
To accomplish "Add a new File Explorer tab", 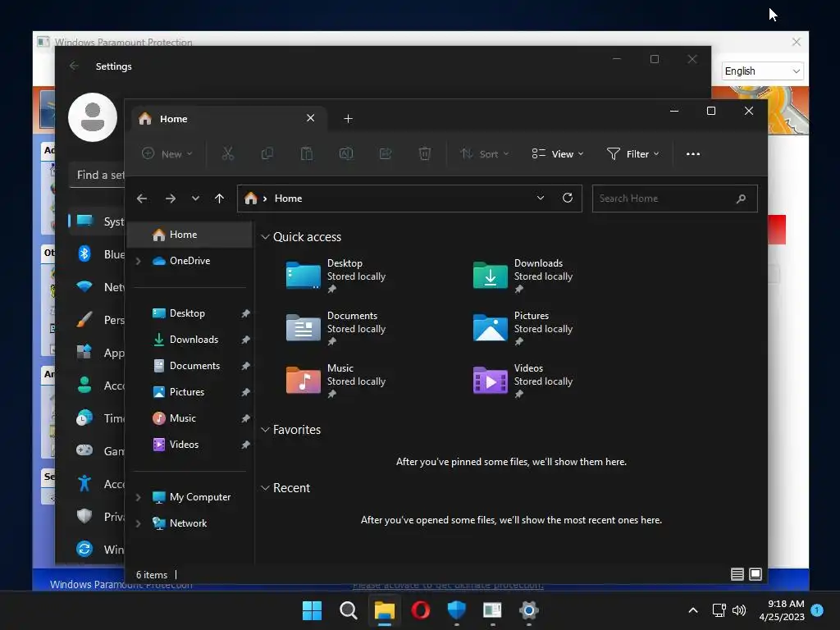I will coord(348,118).
